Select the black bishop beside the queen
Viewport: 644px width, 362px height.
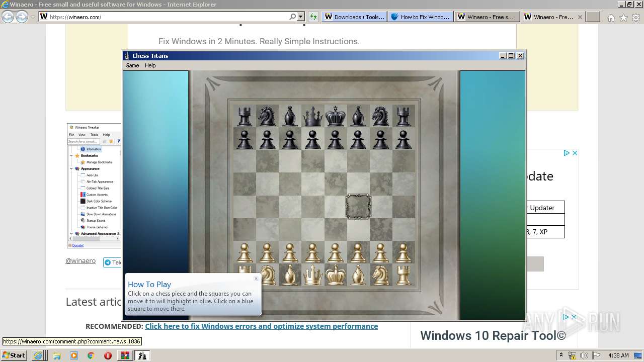pyautogui.click(x=290, y=116)
